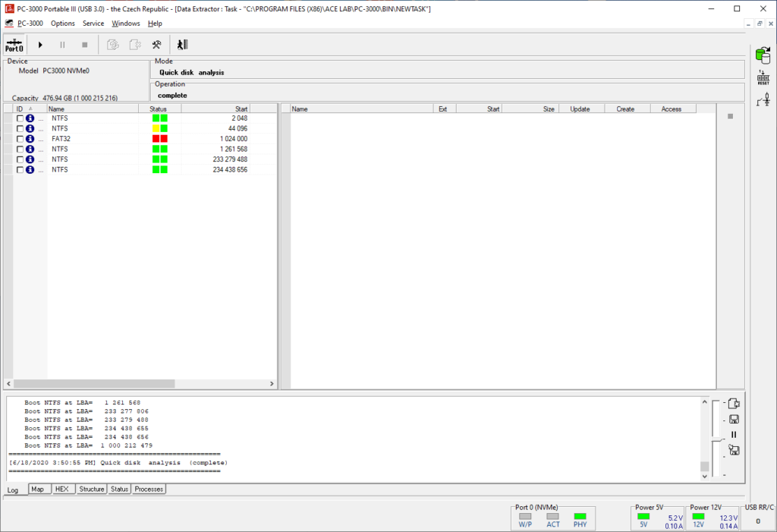
Task: Open the hammer and wrench utilities icon
Action: click(156, 45)
